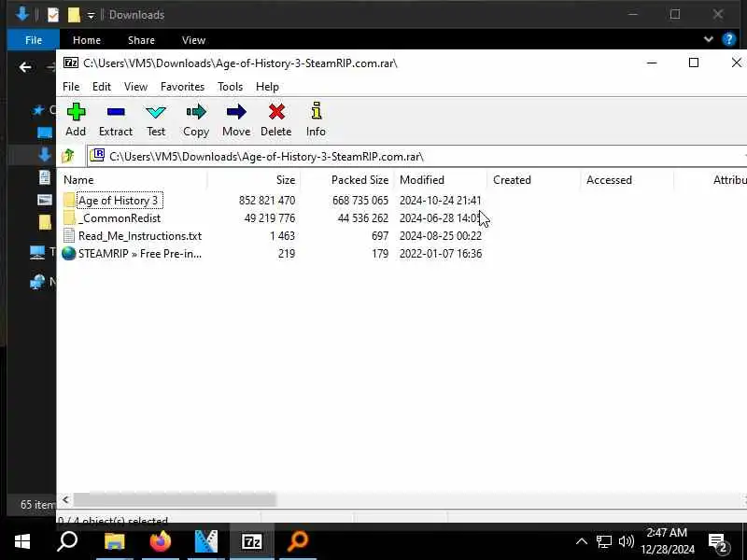Open Firefox from the taskbar
This screenshot has height=560, width=747.
point(160,541)
